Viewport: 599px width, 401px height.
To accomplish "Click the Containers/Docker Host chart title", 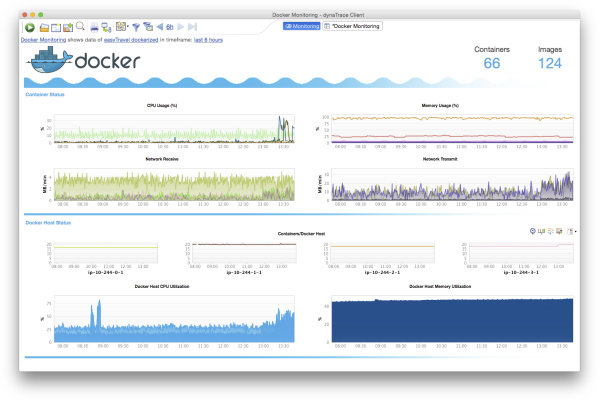I will pos(301,234).
